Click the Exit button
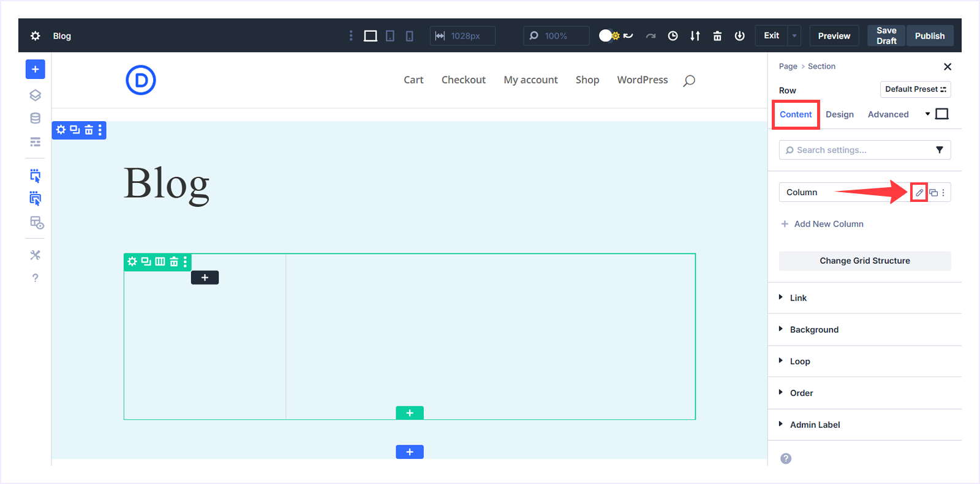This screenshot has width=980, height=484. click(x=772, y=35)
